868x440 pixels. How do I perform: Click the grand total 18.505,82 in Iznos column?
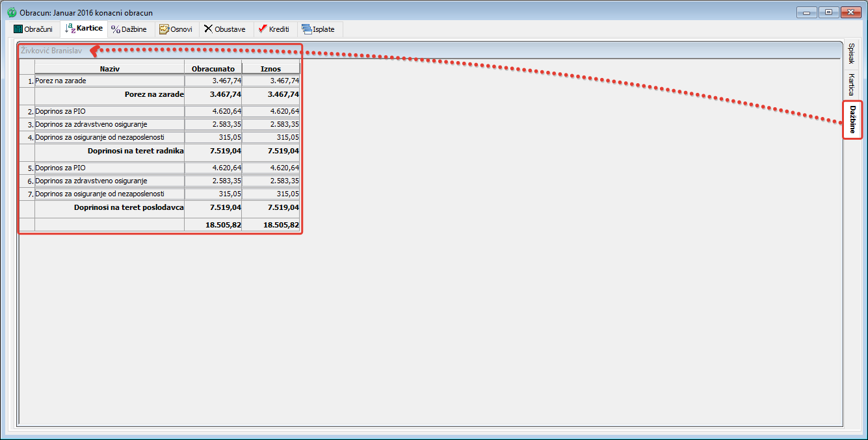tap(281, 225)
